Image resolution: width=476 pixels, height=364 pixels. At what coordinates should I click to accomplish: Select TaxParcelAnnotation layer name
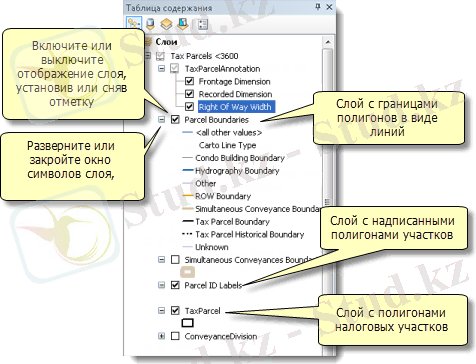(x=222, y=69)
